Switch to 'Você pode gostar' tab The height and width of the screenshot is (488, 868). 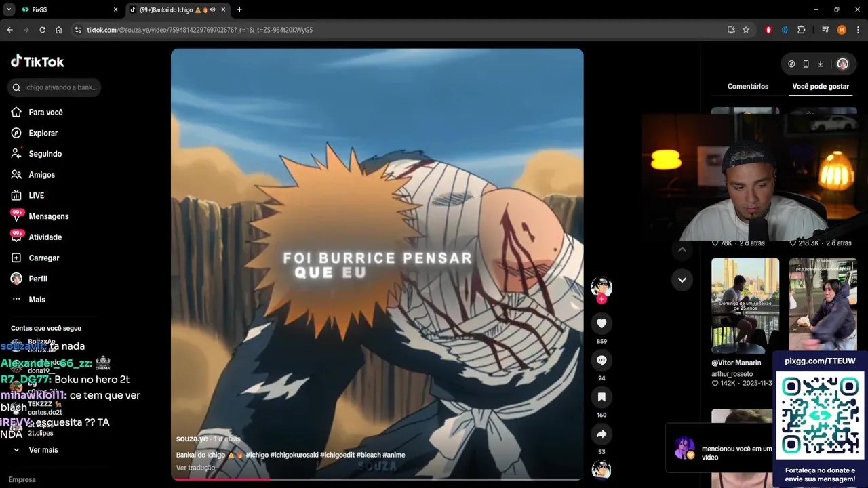[x=821, y=87]
